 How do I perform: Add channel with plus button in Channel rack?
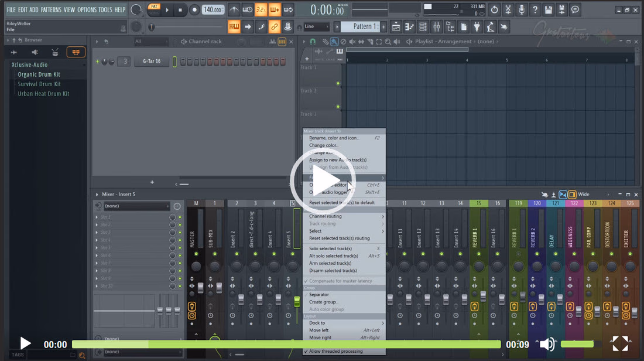[152, 183]
